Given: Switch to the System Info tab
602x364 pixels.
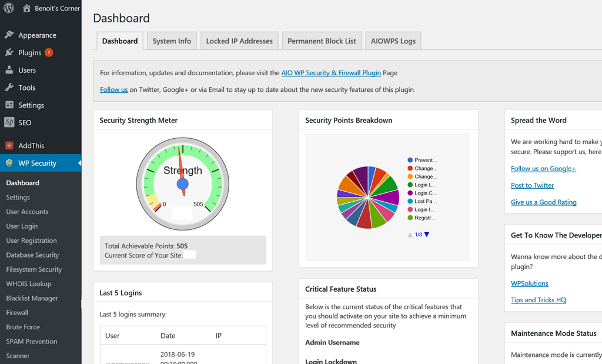Looking at the screenshot, I should coord(172,41).
